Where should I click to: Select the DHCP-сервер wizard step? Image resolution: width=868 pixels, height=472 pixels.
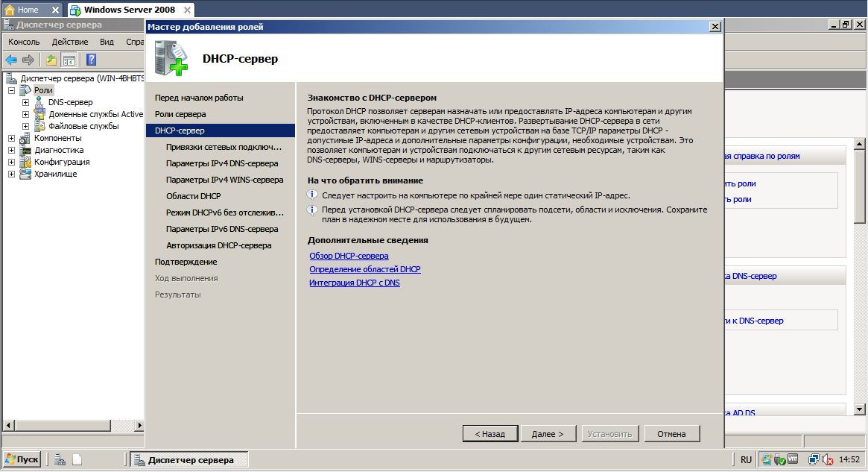pyautogui.click(x=221, y=130)
